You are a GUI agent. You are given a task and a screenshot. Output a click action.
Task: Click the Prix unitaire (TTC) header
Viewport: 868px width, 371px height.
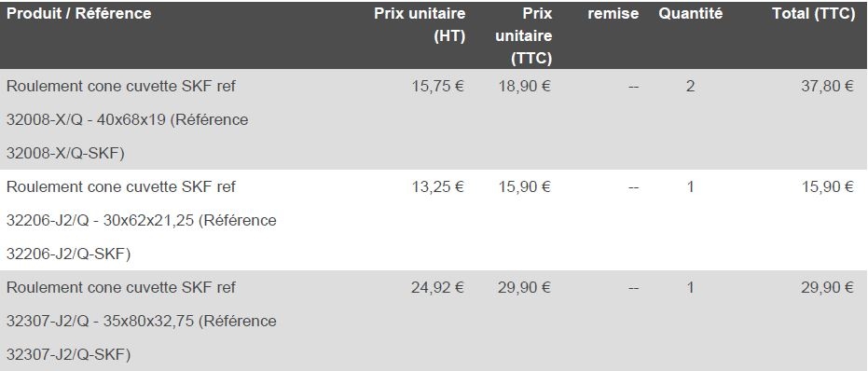[x=524, y=36]
